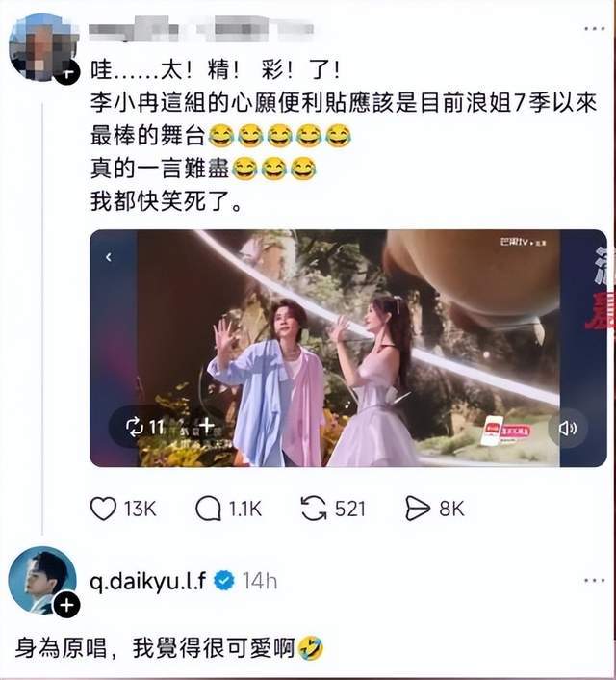Viewport: 616px width, 680px height.
Task: Follow the blurred top poster via plus badge
Action: tap(66, 71)
